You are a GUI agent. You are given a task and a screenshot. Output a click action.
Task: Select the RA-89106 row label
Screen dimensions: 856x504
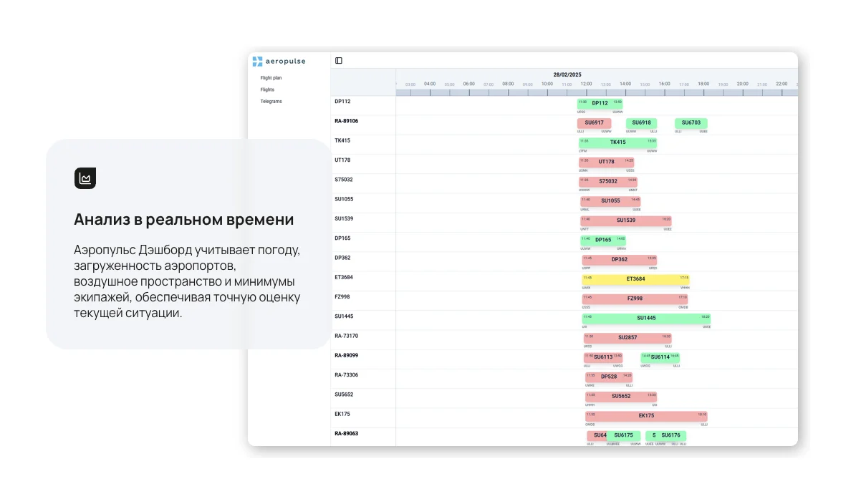[x=346, y=121]
